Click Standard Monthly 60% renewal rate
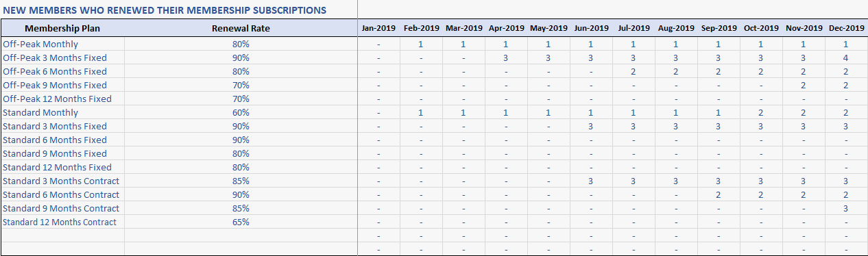Image resolution: width=868 pixels, height=256 pixels. (x=241, y=112)
